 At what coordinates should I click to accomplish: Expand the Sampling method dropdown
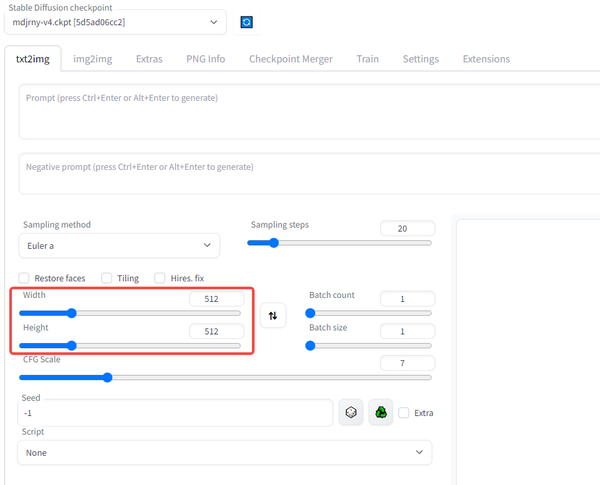(x=119, y=245)
